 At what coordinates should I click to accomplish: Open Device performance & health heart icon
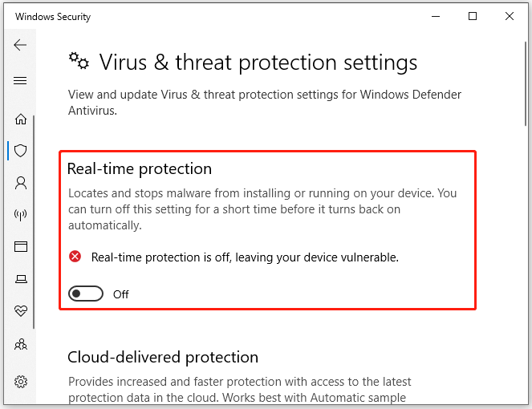21,310
